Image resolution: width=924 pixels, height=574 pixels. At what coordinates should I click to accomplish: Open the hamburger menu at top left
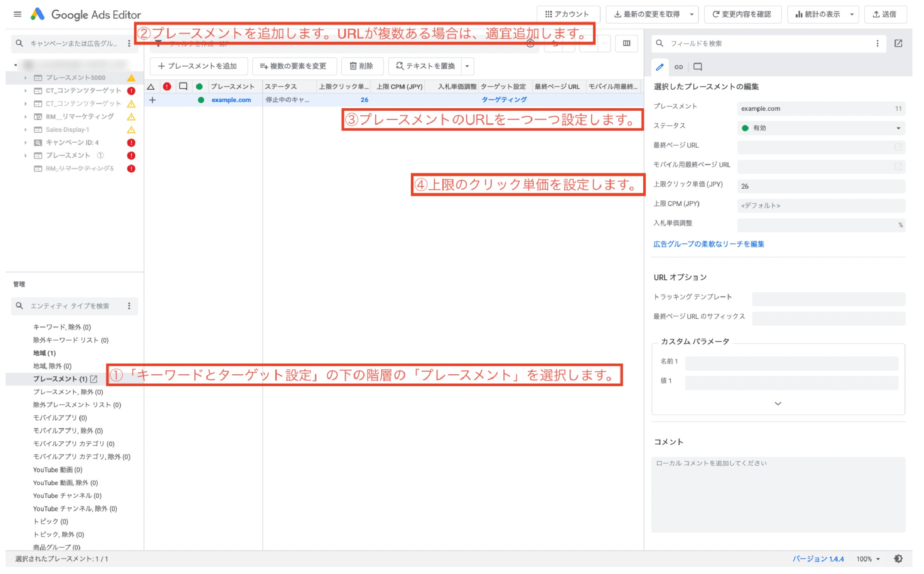[17, 14]
